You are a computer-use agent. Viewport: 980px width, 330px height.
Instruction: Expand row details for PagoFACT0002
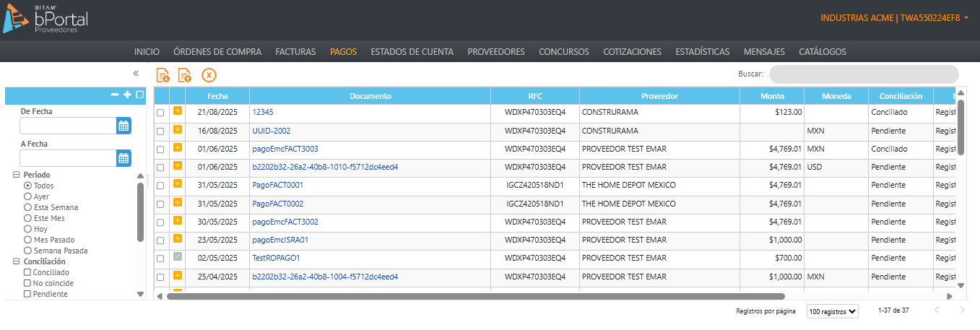coord(178,202)
